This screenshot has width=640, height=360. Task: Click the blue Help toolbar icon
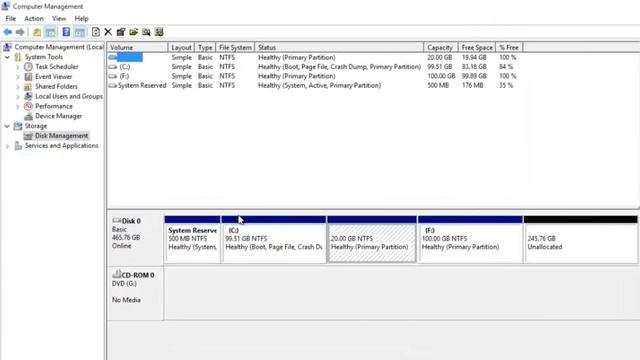point(66,32)
